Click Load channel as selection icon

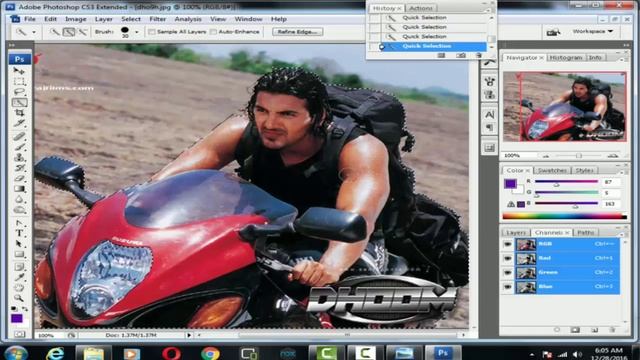point(557,329)
